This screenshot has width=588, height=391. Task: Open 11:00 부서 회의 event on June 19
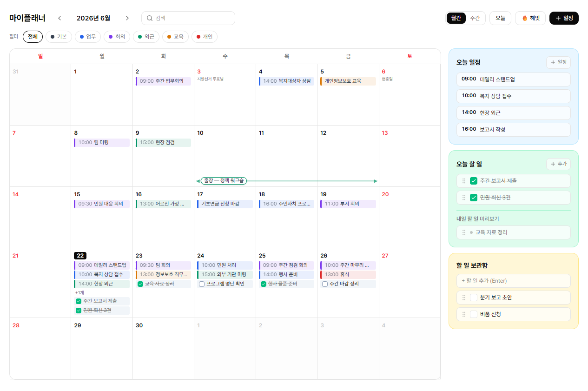point(348,204)
